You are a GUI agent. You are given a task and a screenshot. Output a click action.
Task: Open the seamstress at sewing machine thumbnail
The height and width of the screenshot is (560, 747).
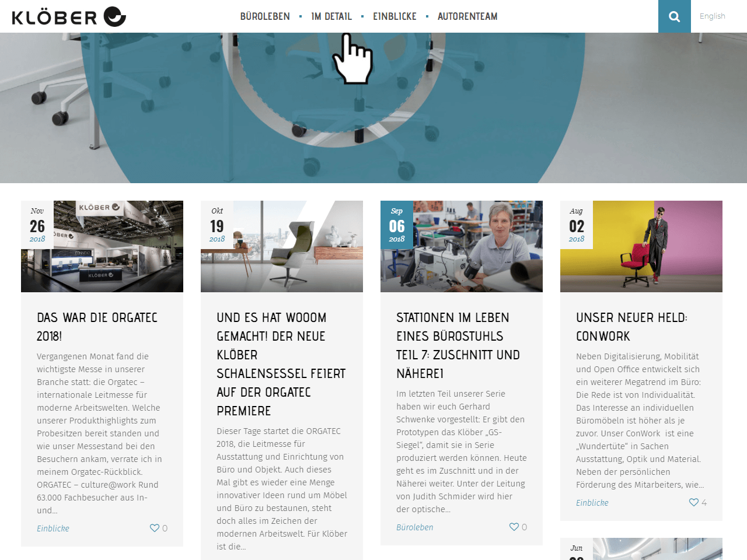pos(462,247)
